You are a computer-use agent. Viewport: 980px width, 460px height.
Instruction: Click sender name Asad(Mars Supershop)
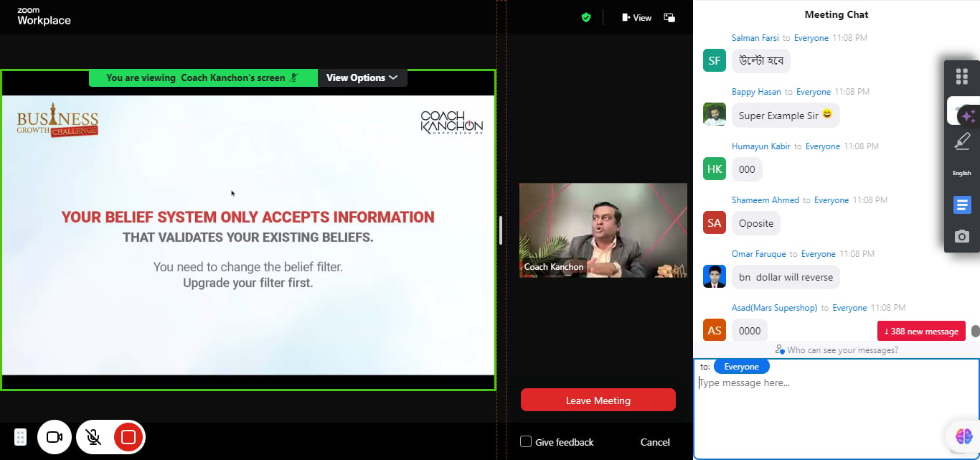pos(775,308)
